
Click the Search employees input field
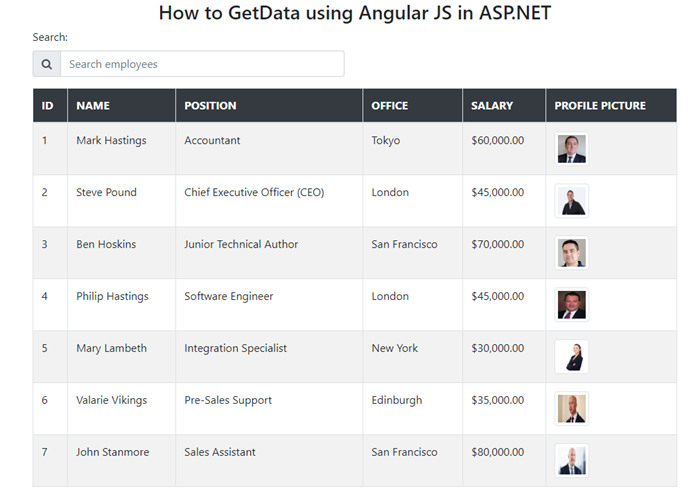pos(202,64)
